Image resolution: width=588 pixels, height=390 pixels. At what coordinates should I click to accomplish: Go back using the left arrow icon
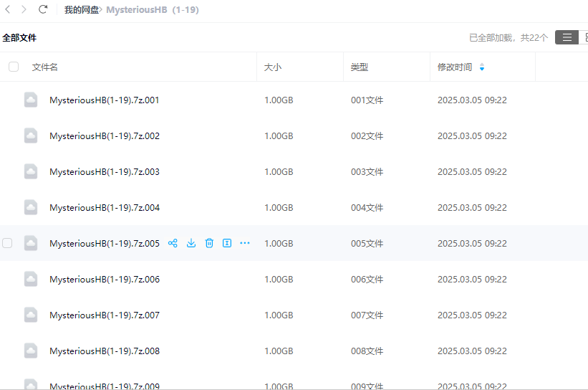[8, 9]
